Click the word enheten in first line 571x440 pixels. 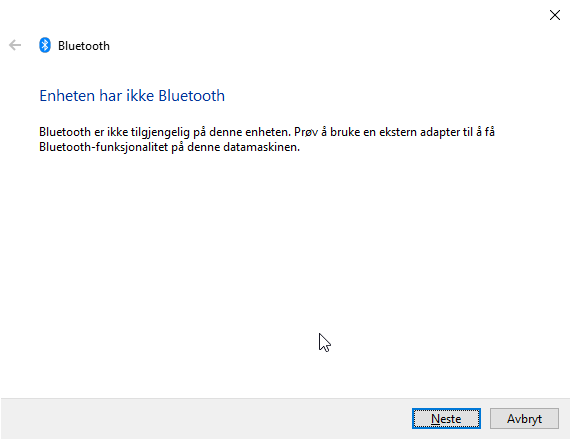tap(268, 132)
